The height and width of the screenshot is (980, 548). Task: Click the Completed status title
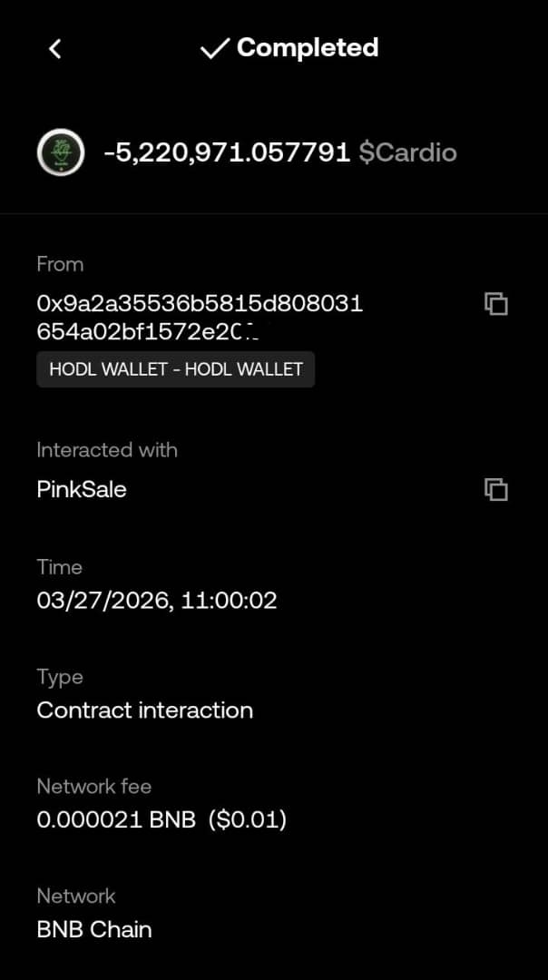pyautogui.click(x=307, y=48)
